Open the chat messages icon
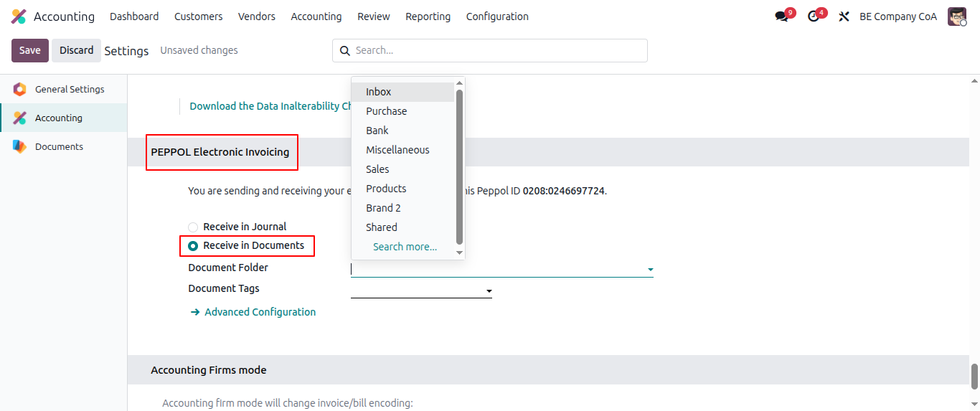The image size is (980, 411). tap(781, 16)
